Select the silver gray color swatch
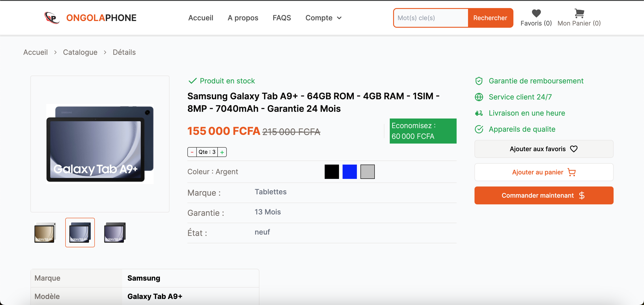 [x=367, y=172]
